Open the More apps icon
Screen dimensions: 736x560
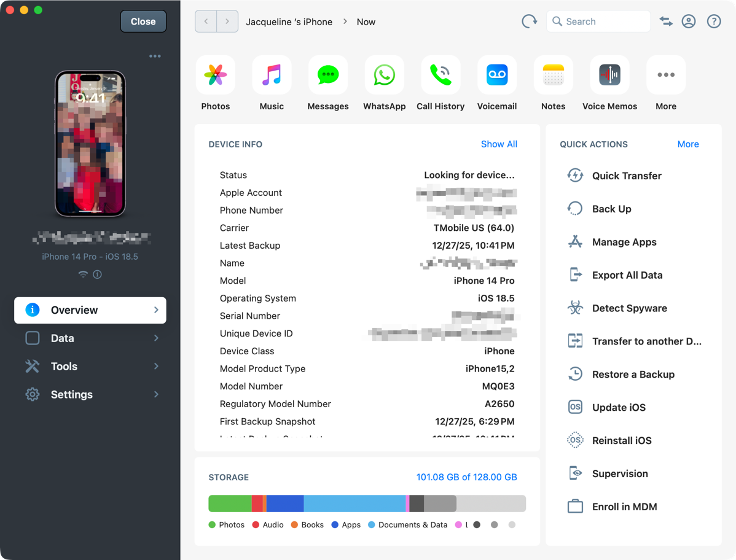point(666,76)
